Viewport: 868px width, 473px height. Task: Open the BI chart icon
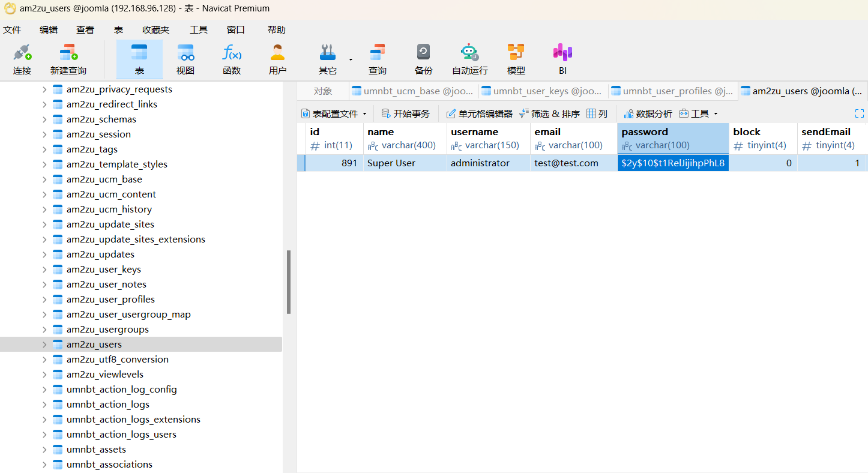click(562, 59)
